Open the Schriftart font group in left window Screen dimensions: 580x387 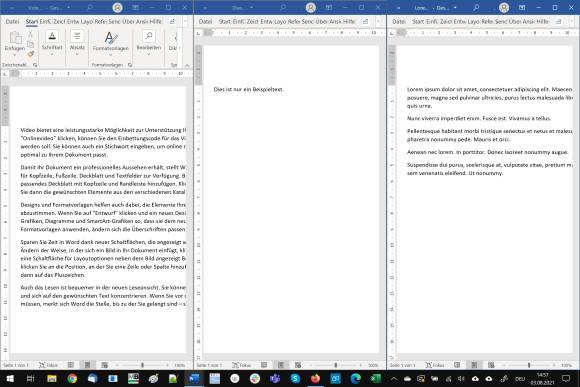click(52, 43)
